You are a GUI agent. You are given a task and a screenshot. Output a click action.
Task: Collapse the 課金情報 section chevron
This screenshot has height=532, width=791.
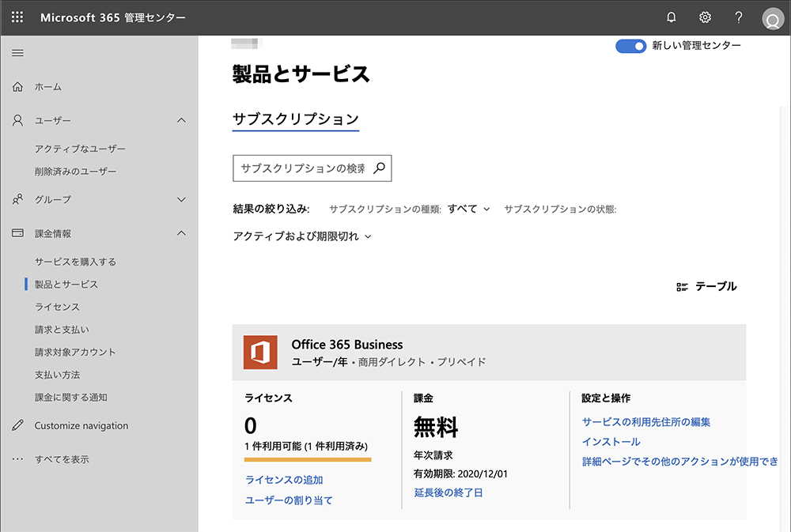182,233
